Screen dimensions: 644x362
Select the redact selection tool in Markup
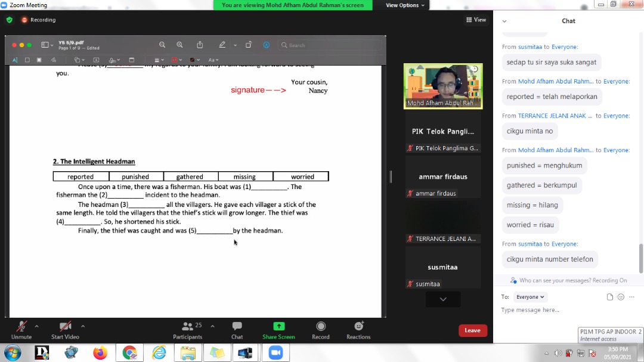click(39, 60)
